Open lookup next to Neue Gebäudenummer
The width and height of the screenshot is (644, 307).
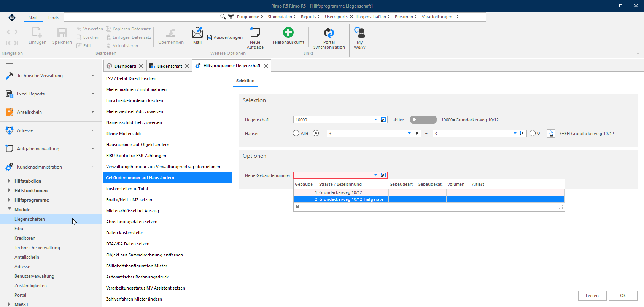click(x=383, y=175)
